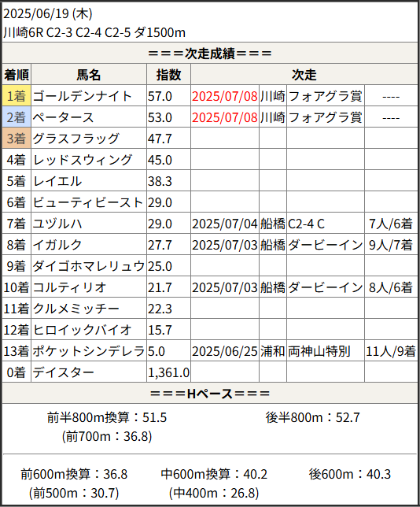This screenshot has height=507, width=420.
Task: Click the 着順 column header
Action: [17, 74]
